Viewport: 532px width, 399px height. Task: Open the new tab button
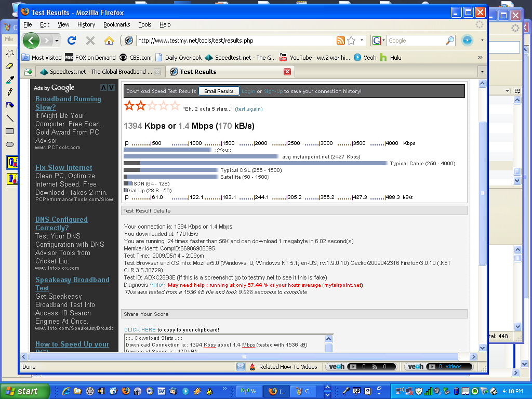pos(28,72)
